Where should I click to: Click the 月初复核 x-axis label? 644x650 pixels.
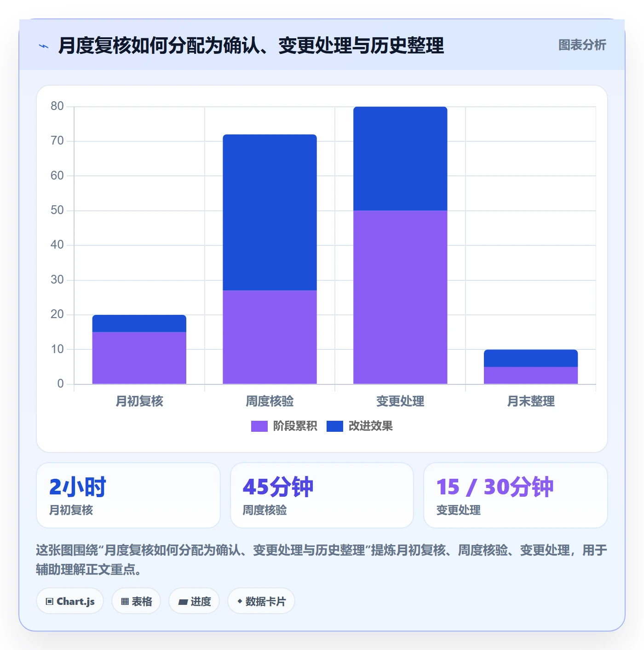point(139,401)
